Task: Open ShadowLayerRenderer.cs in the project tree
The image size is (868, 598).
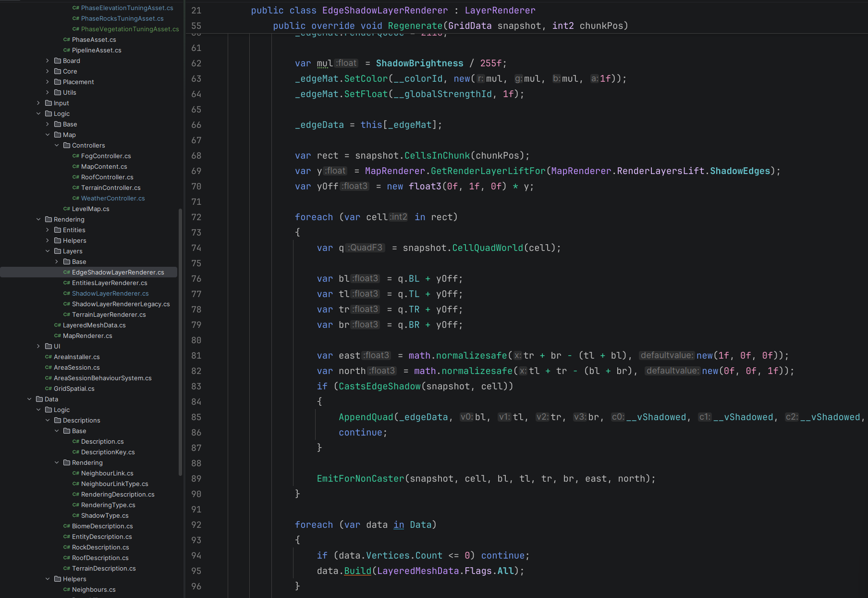Action: tap(110, 294)
